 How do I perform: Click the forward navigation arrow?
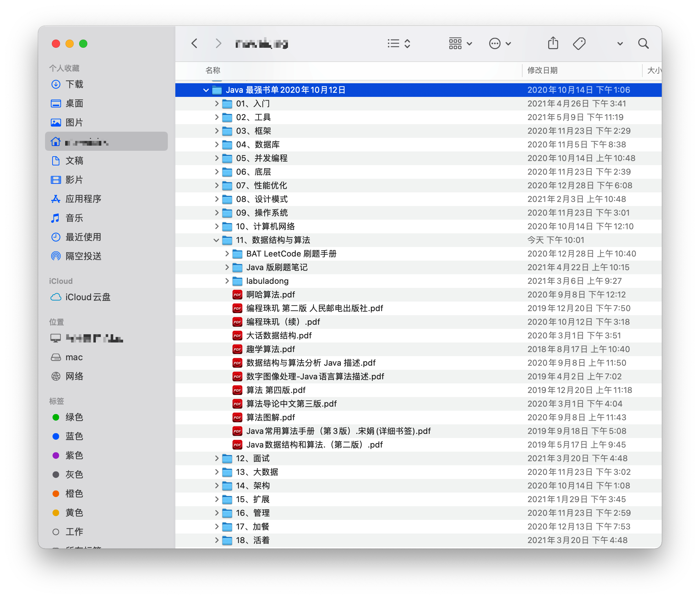coord(218,43)
